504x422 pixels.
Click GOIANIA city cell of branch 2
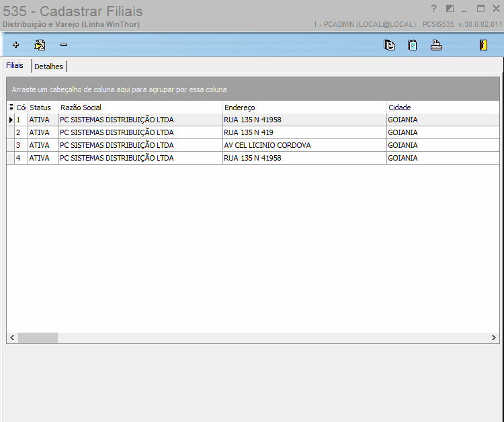click(443, 132)
